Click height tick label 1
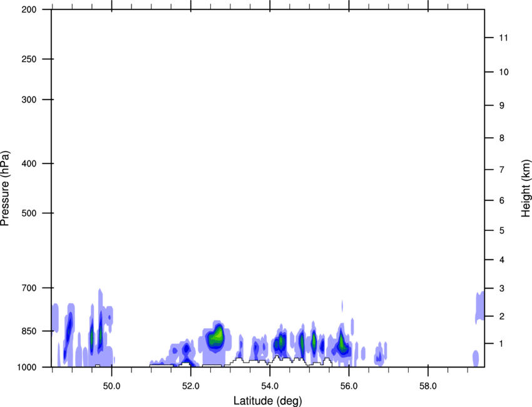Image resolution: width=532 pixels, height=407 pixels. (x=501, y=344)
